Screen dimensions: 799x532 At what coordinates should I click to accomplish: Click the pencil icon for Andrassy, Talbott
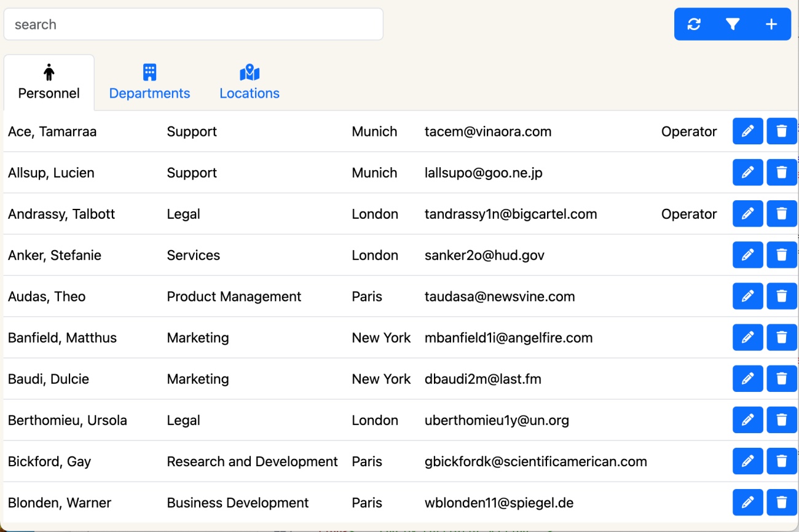[x=747, y=214]
